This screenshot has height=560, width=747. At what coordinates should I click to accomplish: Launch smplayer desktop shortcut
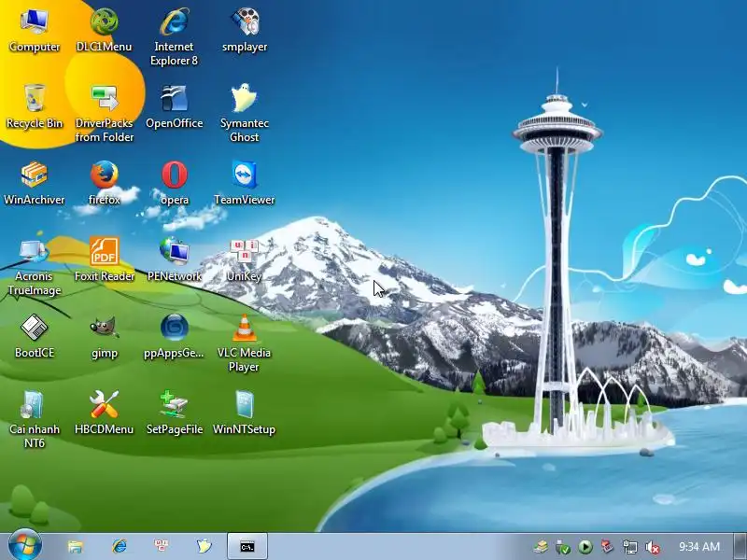pyautogui.click(x=245, y=30)
